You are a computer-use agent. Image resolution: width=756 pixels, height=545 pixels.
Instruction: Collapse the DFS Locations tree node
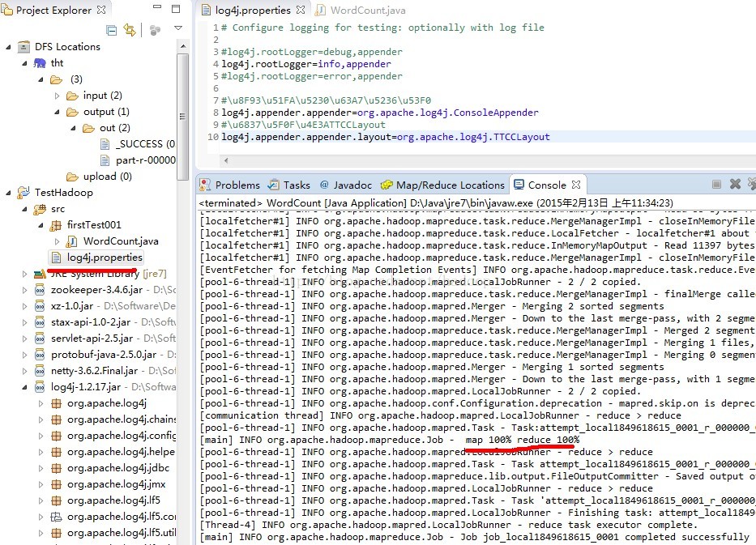8,47
